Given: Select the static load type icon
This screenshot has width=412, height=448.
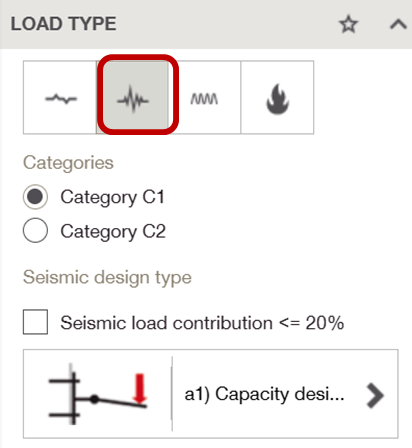Looking at the screenshot, I should 60,97.
